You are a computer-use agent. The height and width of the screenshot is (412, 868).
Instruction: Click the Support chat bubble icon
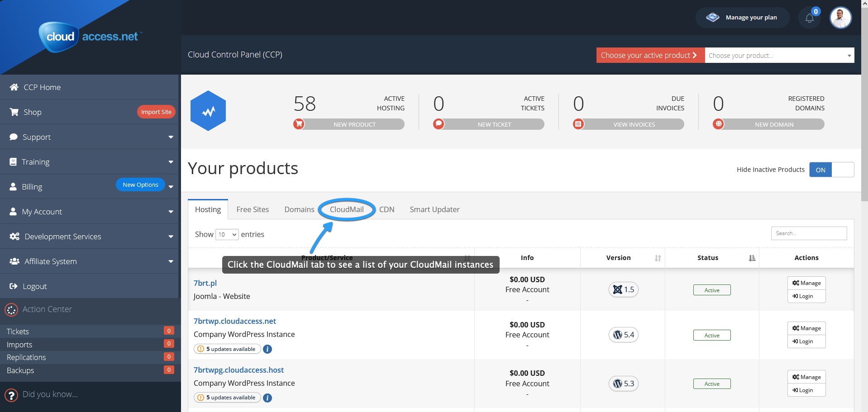coord(14,137)
